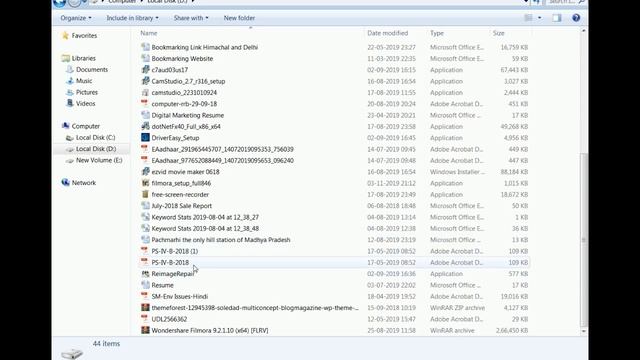Viewport: 640px width, 360px height.
Task: Select the 'Resume' document name
Action: point(162,285)
